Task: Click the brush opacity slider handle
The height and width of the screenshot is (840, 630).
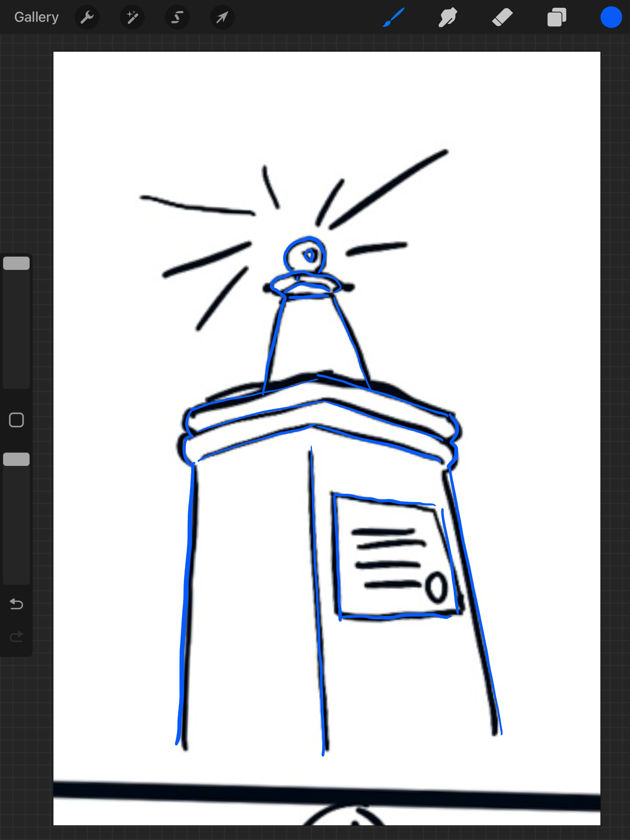Action: (16, 459)
